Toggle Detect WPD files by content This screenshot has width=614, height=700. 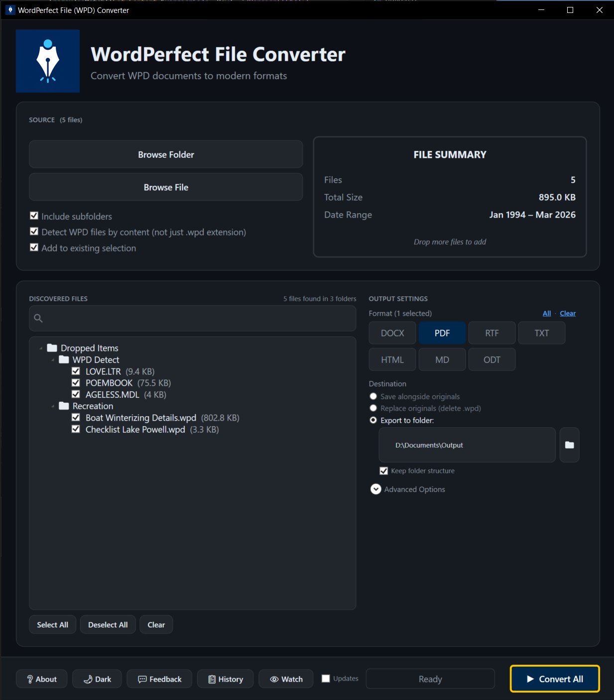(x=34, y=232)
